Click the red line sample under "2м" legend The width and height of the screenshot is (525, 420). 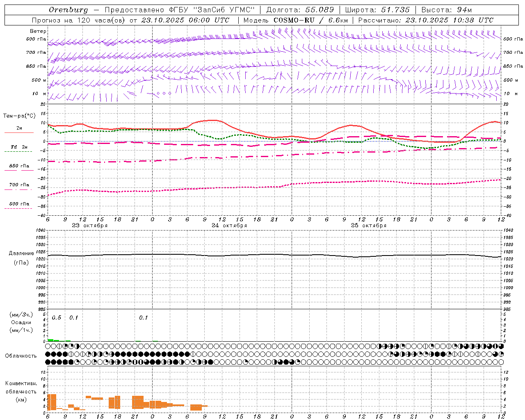coord(19,132)
